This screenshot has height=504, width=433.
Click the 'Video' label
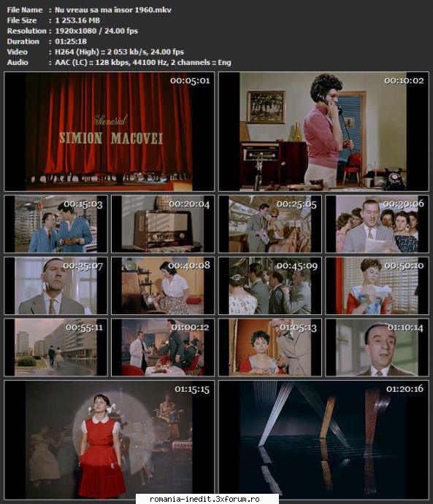pyautogui.click(x=18, y=52)
